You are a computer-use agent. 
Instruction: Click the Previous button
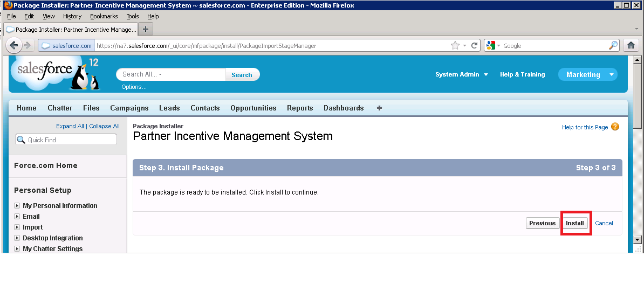tap(542, 223)
